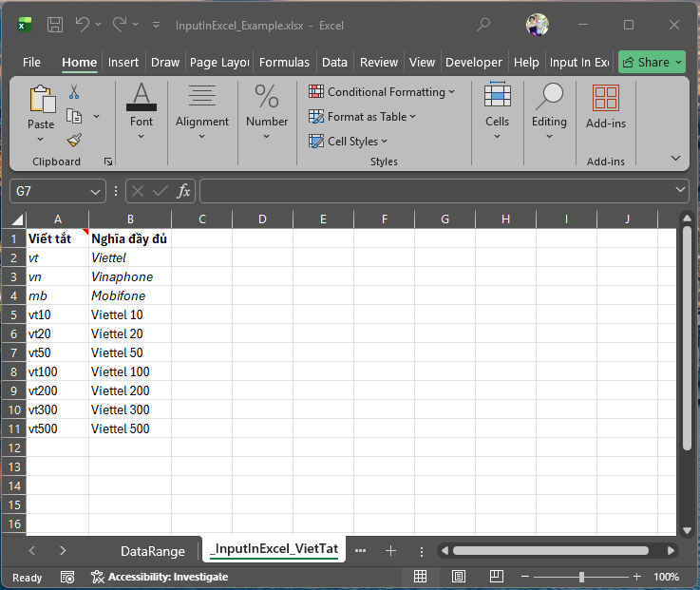This screenshot has width=700, height=590.
Task: Expand the Copy options arrow
Action: tap(96, 117)
